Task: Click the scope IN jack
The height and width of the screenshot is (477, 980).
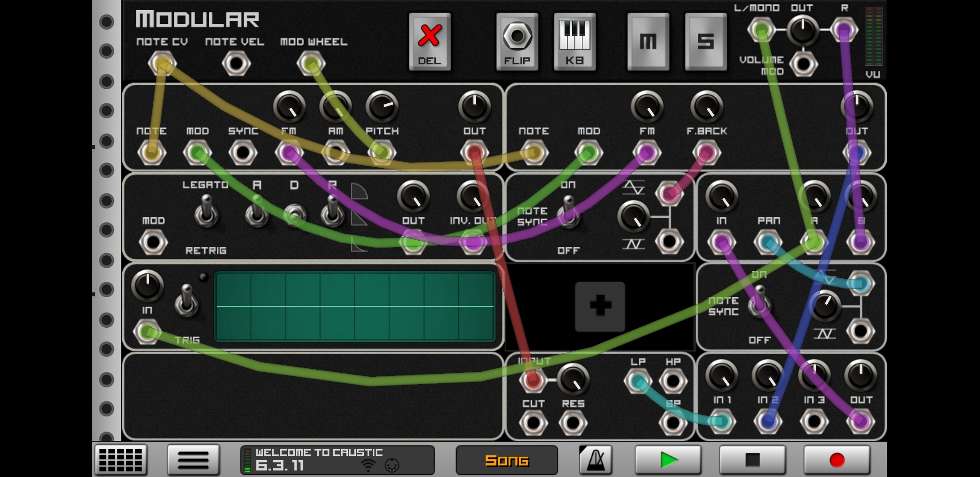Action: (147, 332)
